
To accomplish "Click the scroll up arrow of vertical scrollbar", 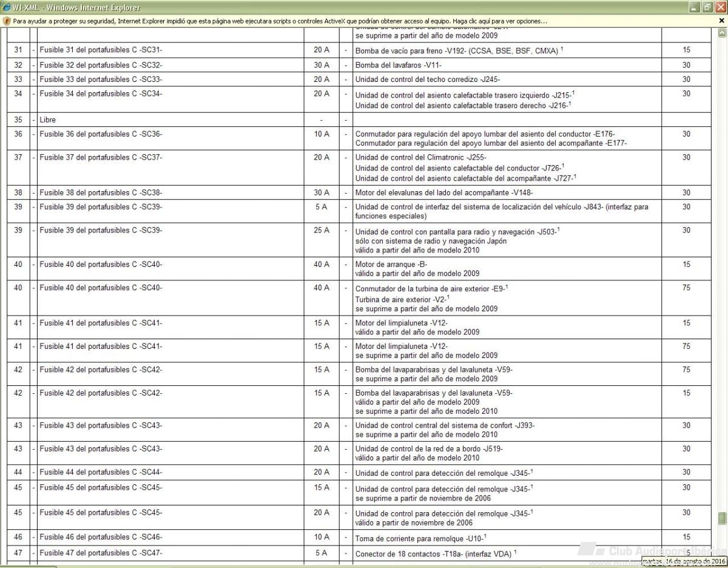I will click(x=722, y=33).
